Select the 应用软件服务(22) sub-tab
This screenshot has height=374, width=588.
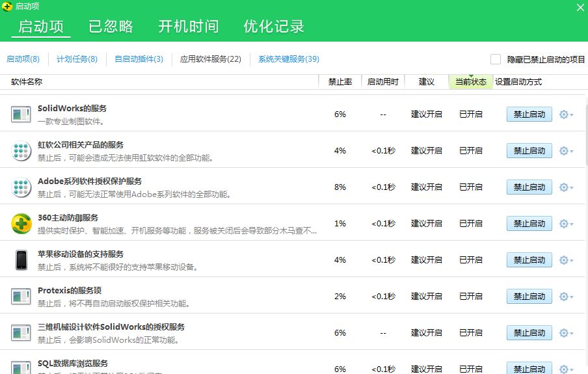tap(210, 59)
